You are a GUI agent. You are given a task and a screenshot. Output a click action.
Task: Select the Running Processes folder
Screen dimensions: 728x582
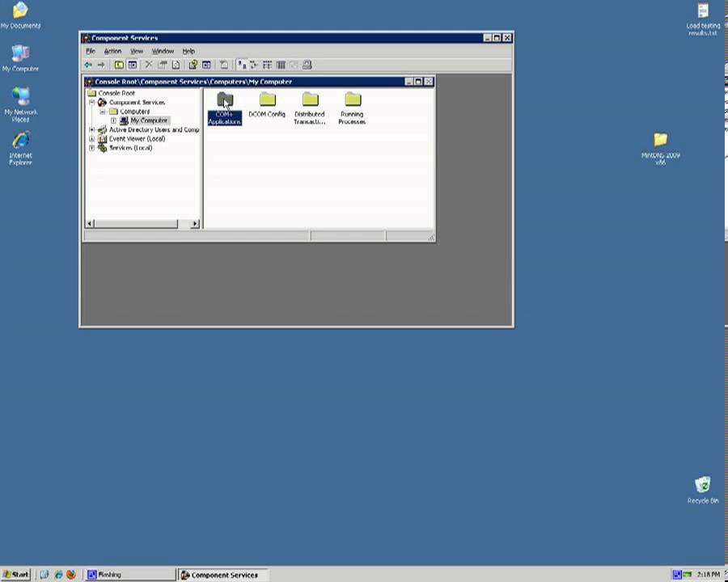tap(352, 108)
